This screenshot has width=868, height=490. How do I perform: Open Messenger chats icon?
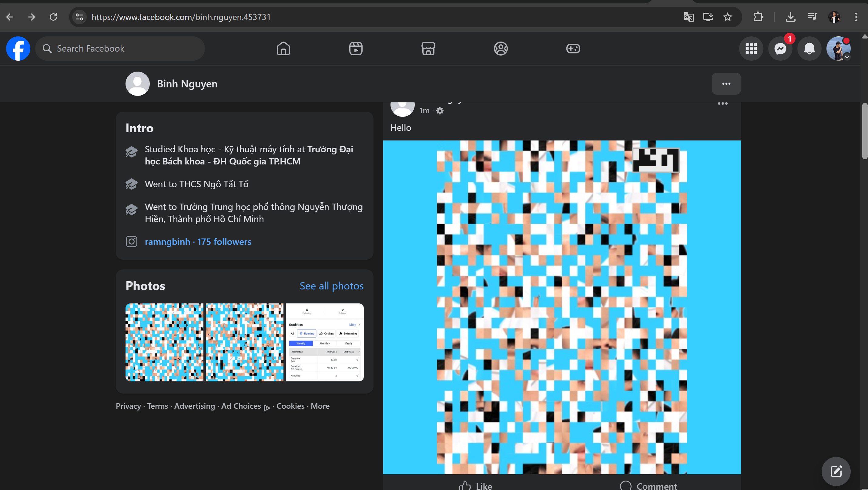click(x=780, y=49)
